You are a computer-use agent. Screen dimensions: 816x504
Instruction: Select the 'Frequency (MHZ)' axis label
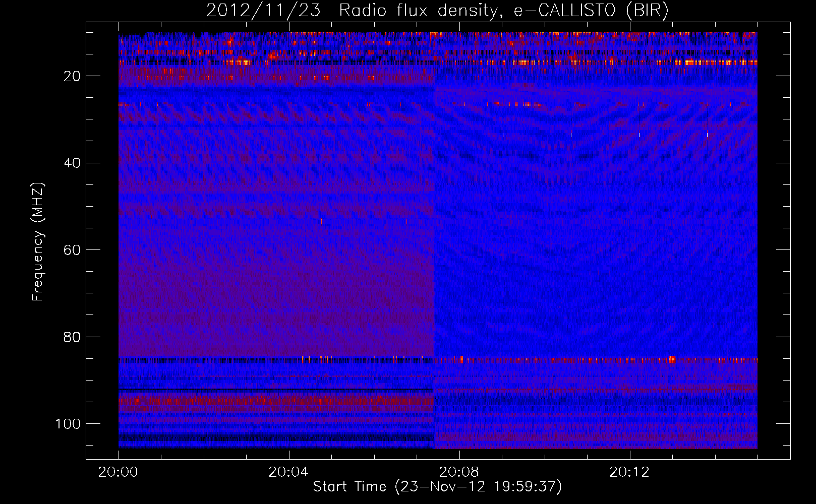[x=38, y=241]
